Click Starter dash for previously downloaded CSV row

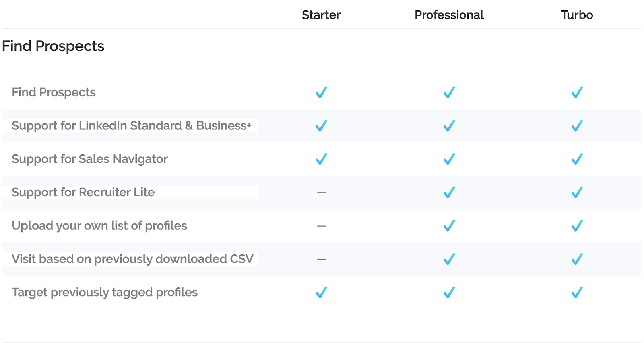pos(321,259)
